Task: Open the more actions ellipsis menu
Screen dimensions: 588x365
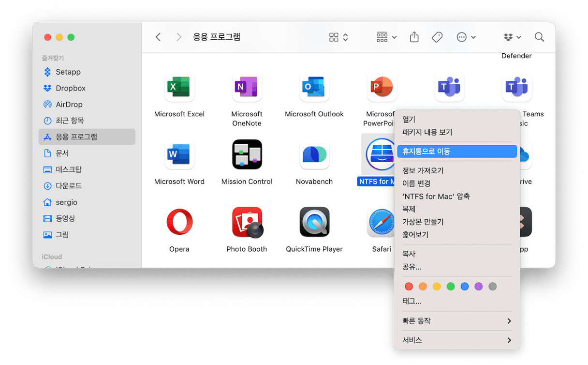Action: pyautogui.click(x=466, y=37)
